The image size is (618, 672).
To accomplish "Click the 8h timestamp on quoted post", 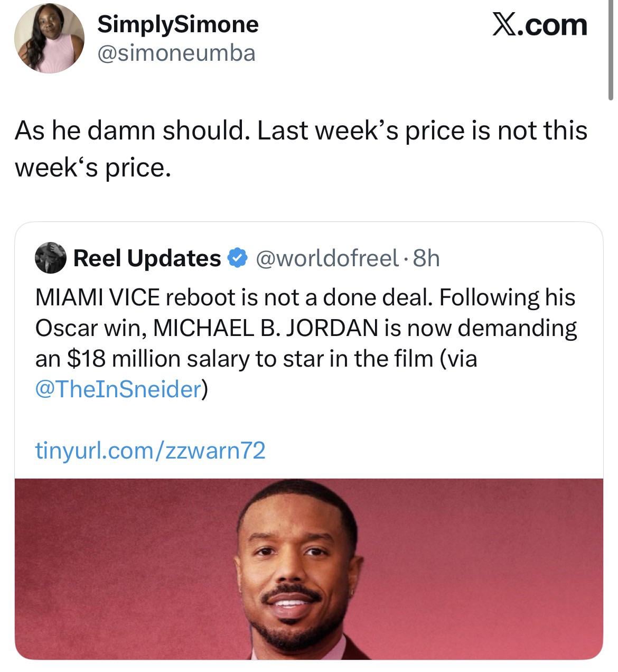I will coord(426,258).
